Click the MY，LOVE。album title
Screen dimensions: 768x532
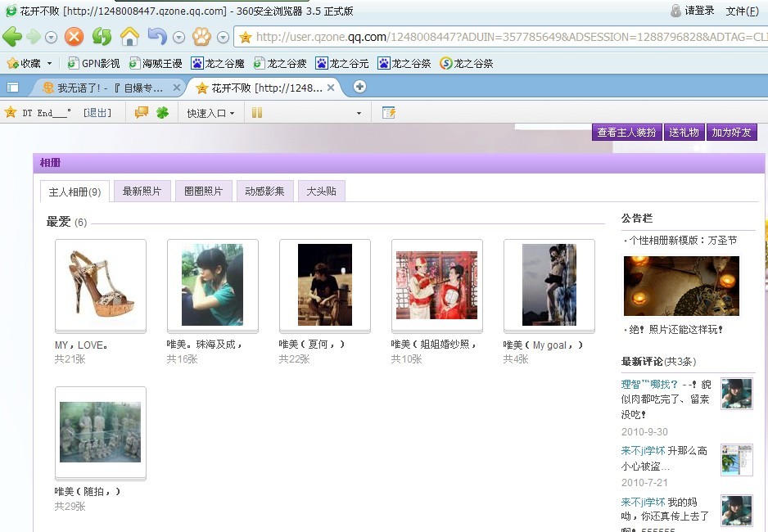pos(81,345)
